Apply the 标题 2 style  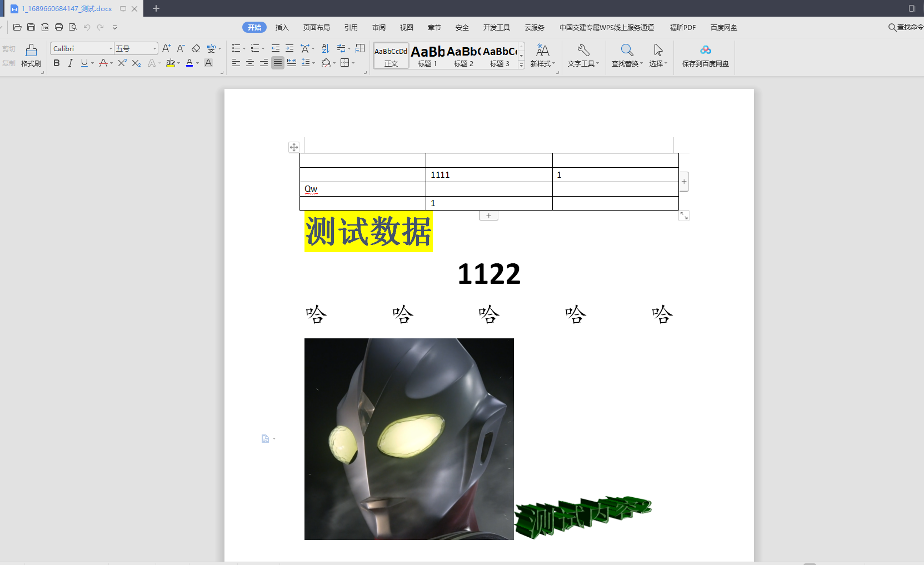pos(463,56)
